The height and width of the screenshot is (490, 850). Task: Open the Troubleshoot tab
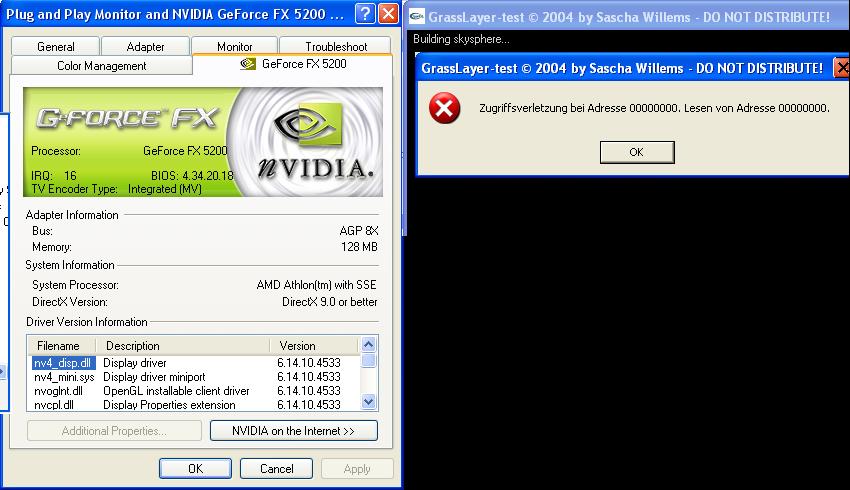(336, 46)
